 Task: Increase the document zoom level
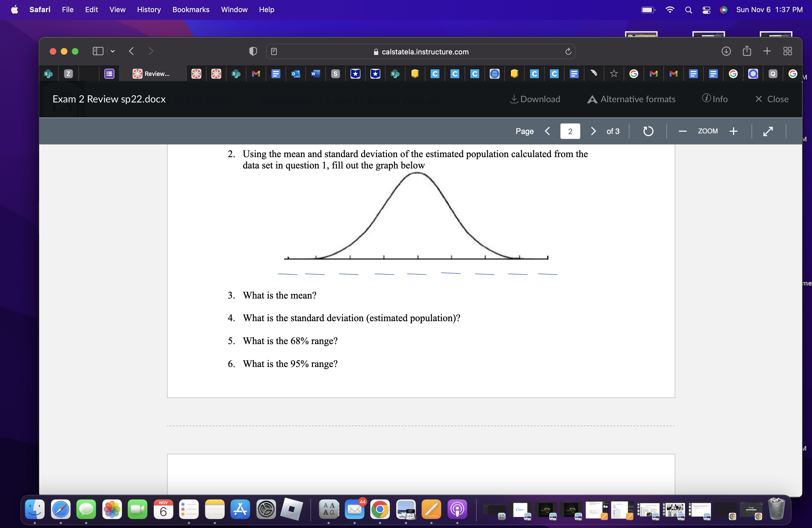coord(734,131)
